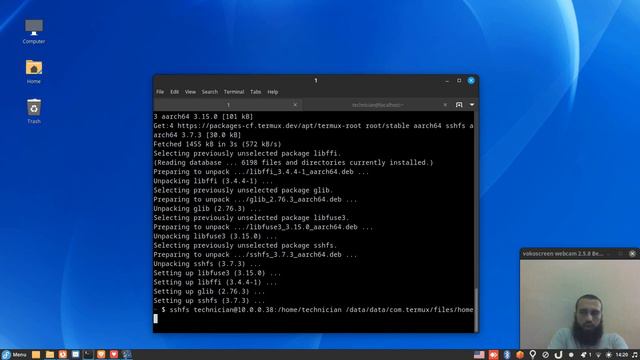This screenshot has height=360, width=640.
Task: Click the new tab icon in the tab bar
Action: coord(459,105)
